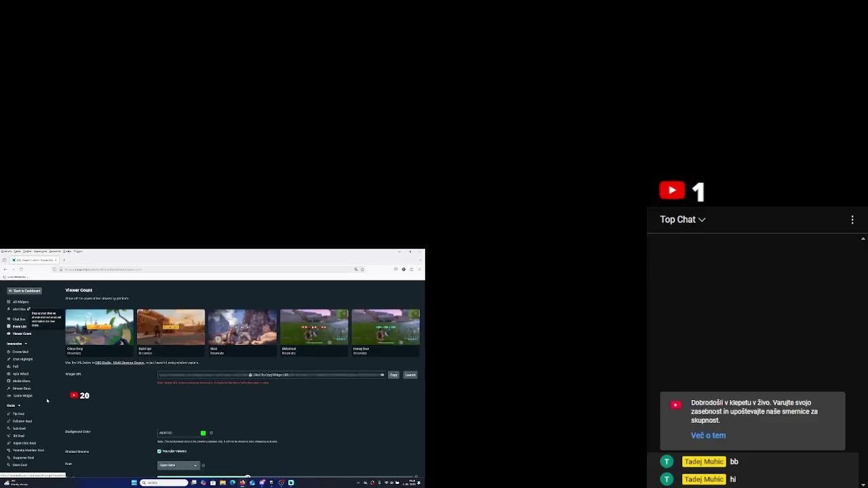The image size is (868, 488).
Task: Collapse the Interactive section
Action: 17,344
